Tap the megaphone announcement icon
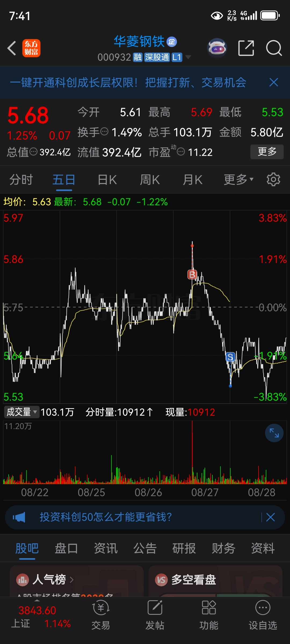 (19, 517)
